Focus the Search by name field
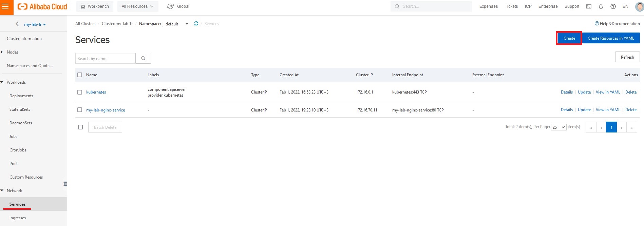This screenshot has height=226, width=644. [x=105, y=58]
